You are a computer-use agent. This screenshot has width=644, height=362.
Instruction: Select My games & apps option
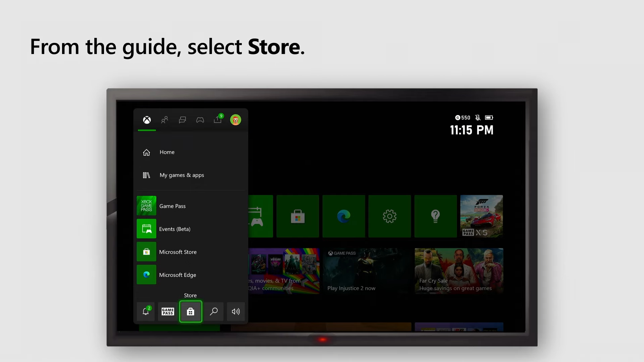[x=182, y=175]
